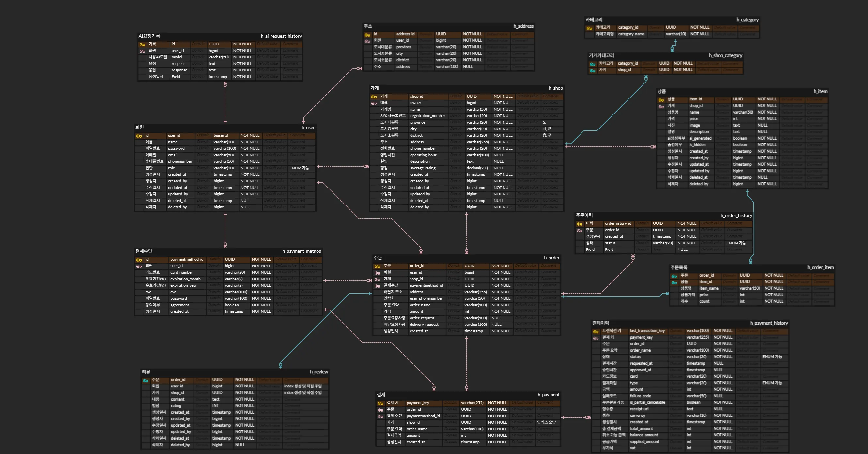Viewport: 868px width, 454px height.
Task: Select the h_payment_method table title
Action: pyautogui.click(x=302, y=251)
